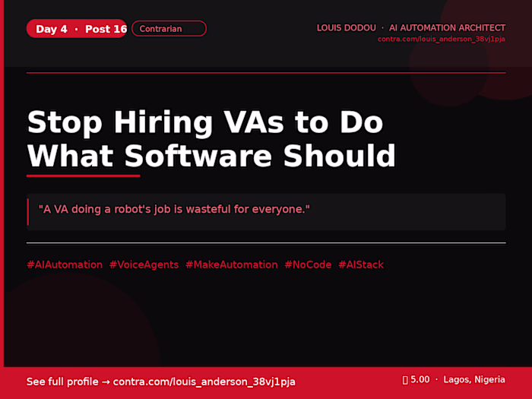The width and height of the screenshot is (532, 399).
Task: Click the LOUIS DODOU · AI AUTOMATION ARCHITECT header text
Action: [x=411, y=28]
